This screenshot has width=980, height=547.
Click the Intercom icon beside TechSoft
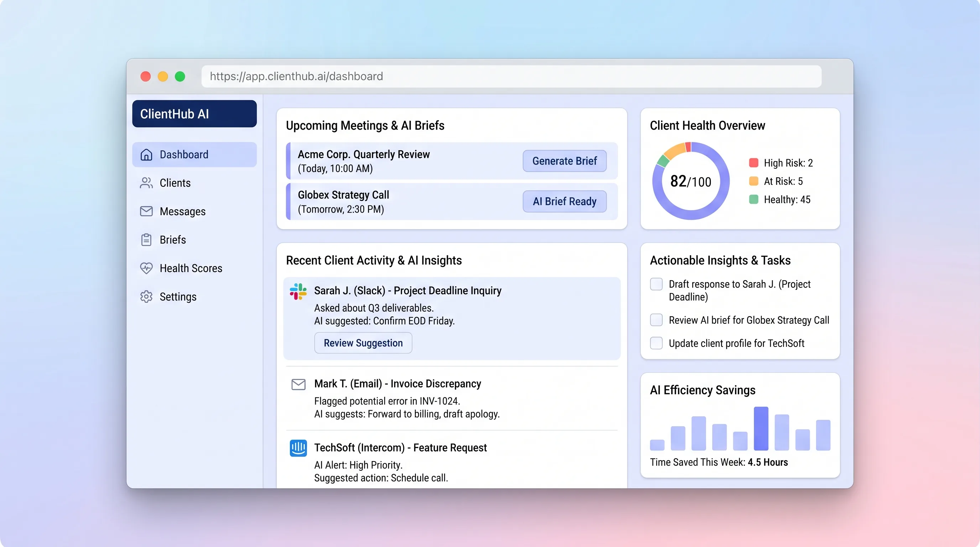click(298, 448)
